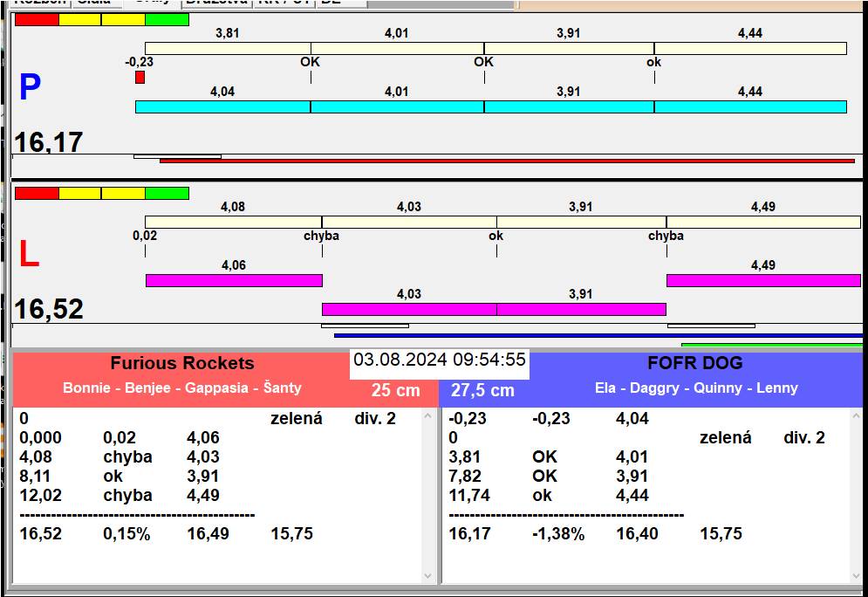Viewport: 868px width, 597px height.
Task: Click 12,02 in the Furious Rockets table
Action: (x=40, y=496)
